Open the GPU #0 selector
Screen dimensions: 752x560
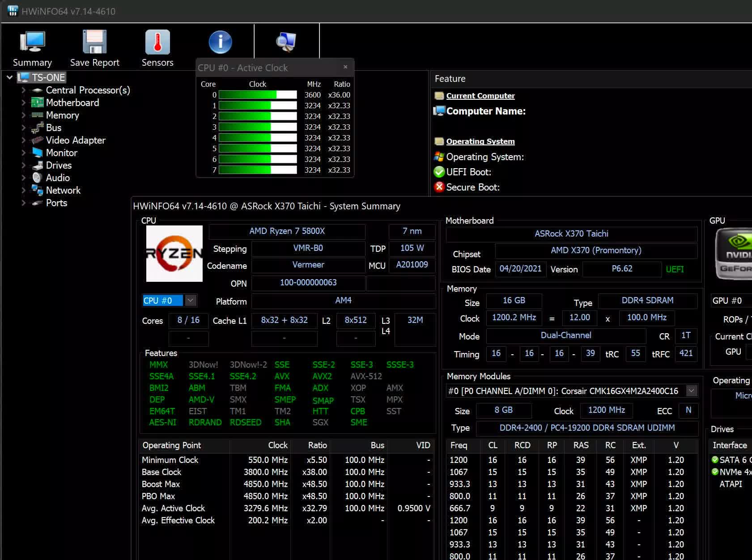(x=731, y=301)
